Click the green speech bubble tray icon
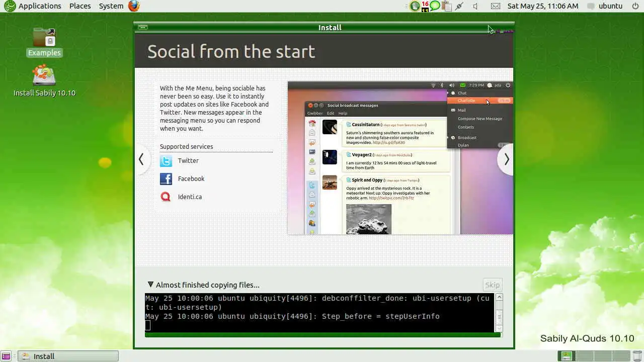 click(435, 6)
